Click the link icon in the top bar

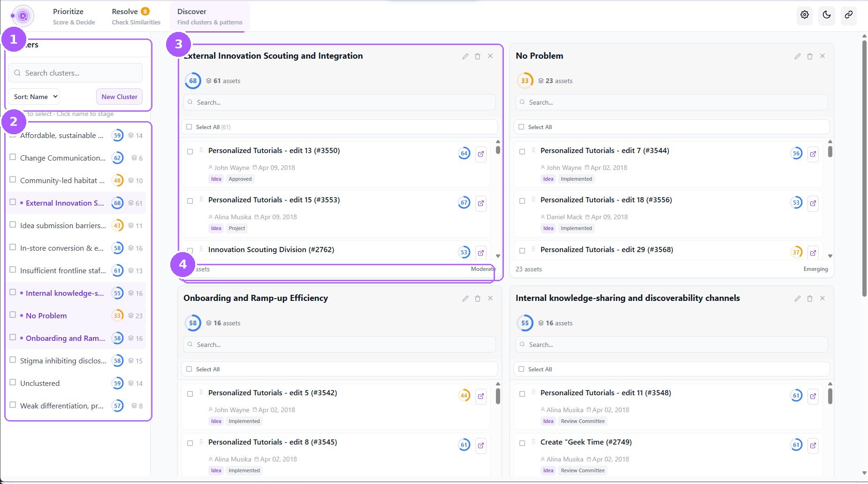tap(849, 15)
